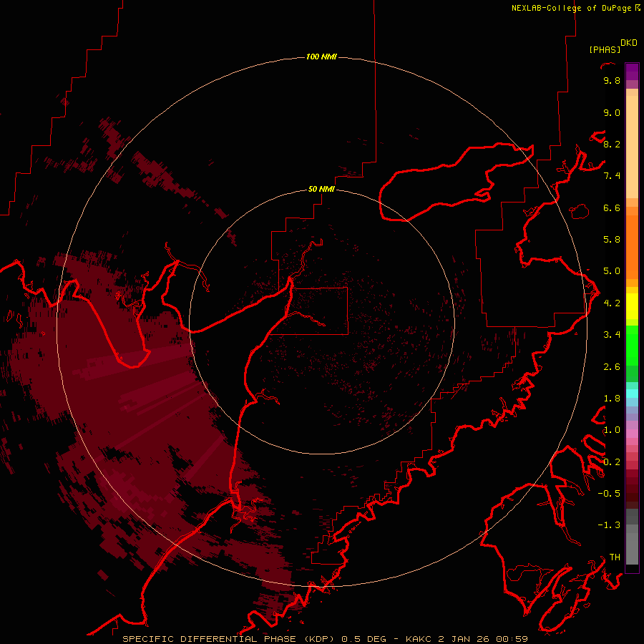Click the purple band atop color scale
Image resolution: width=644 pixels, height=644 pixels.
(x=632, y=72)
